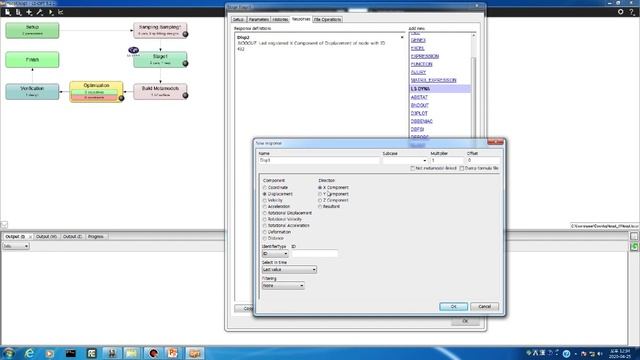Select Coordinate component radio button
The width and height of the screenshot is (640, 360).
tap(264, 187)
